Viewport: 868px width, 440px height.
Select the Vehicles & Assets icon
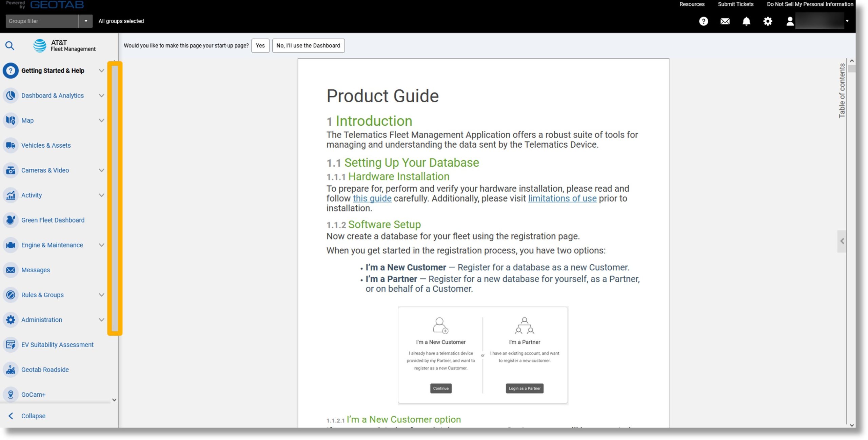click(x=10, y=145)
